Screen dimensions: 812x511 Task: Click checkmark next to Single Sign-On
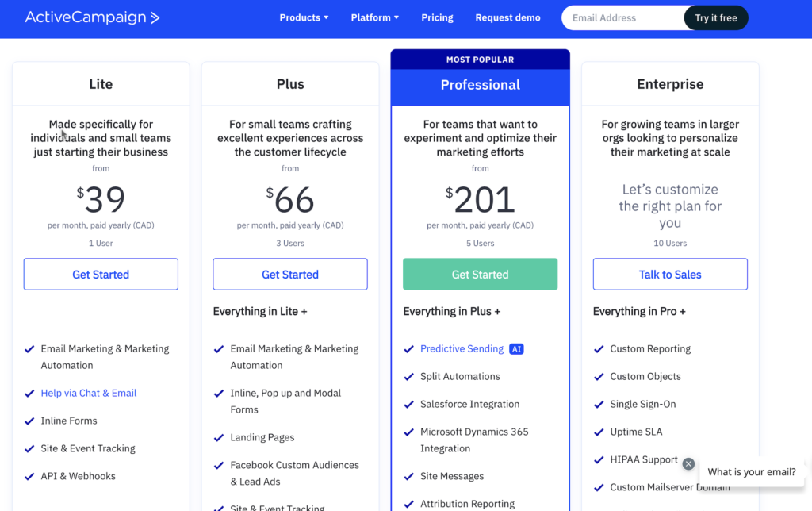click(599, 405)
